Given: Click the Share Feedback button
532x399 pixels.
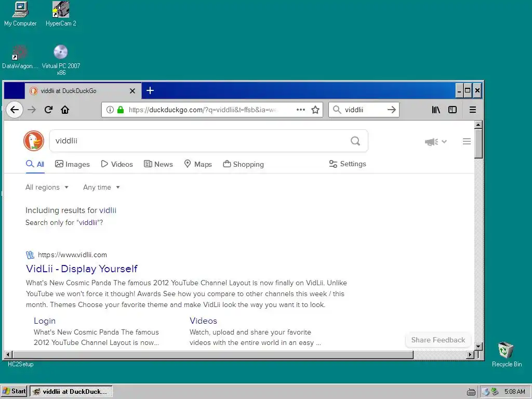Looking at the screenshot, I should 438,340.
